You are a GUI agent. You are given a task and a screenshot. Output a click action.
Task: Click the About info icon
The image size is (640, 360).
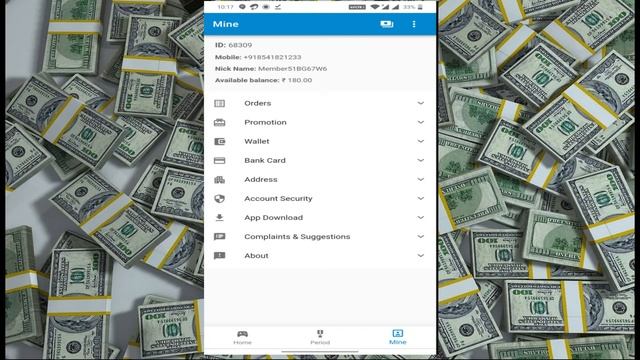coord(220,256)
